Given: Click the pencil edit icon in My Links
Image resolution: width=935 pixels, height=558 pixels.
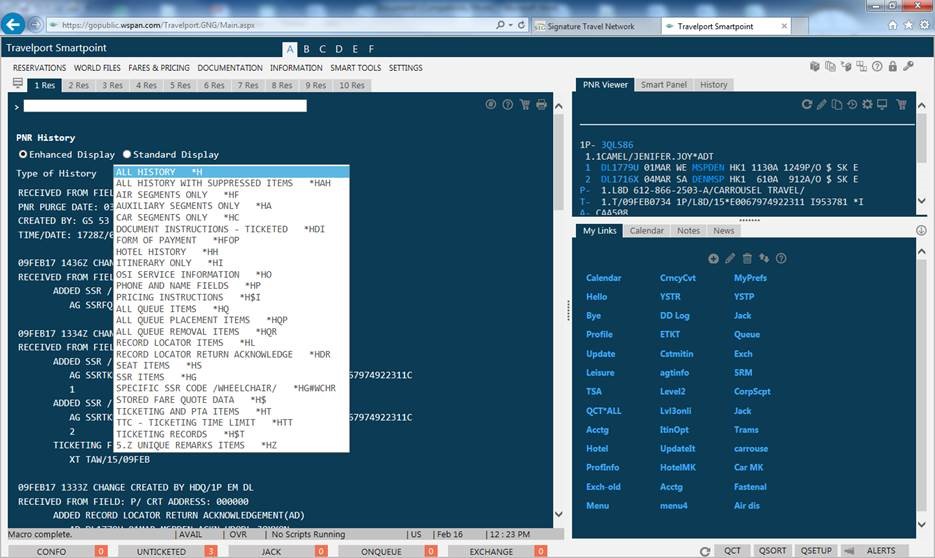Looking at the screenshot, I should [x=730, y=258].
